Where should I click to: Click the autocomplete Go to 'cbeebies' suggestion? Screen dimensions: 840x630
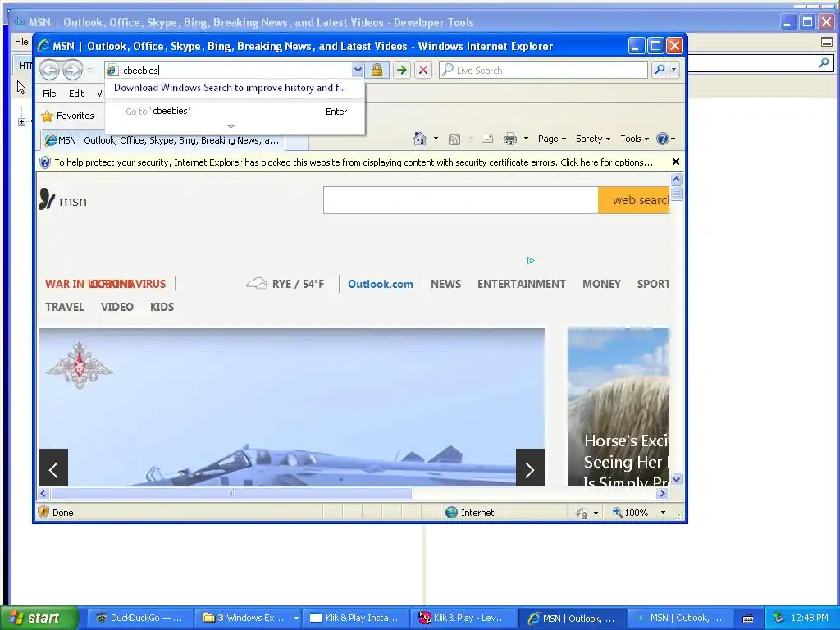pos(235,112)
